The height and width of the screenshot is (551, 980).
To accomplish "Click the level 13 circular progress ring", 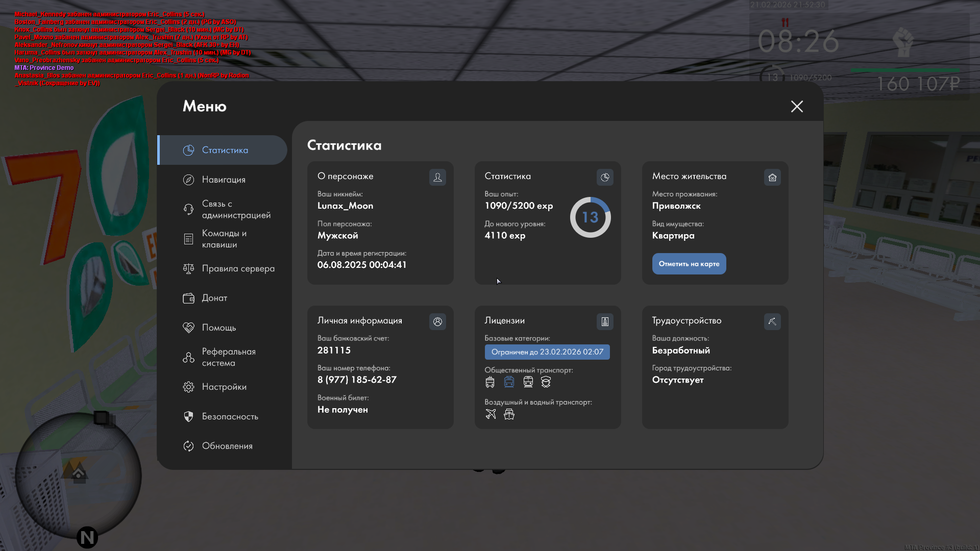I will tap(590, 217).
